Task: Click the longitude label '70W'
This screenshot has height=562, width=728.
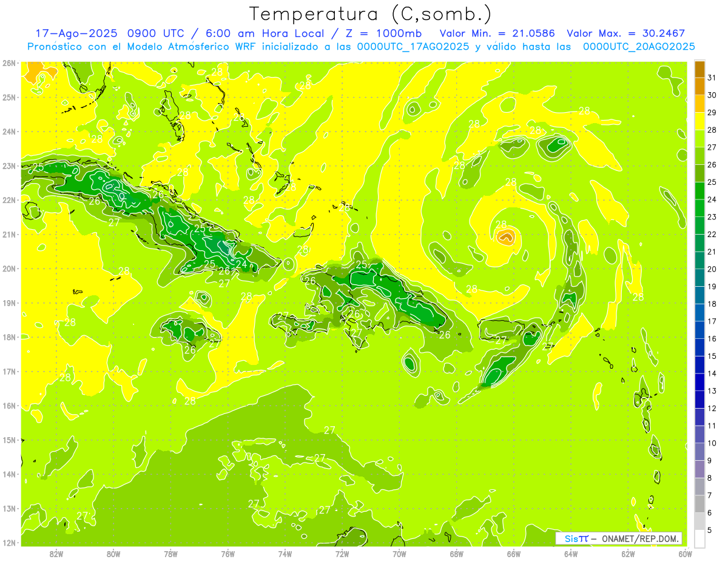Action: (x=399, y=554)
